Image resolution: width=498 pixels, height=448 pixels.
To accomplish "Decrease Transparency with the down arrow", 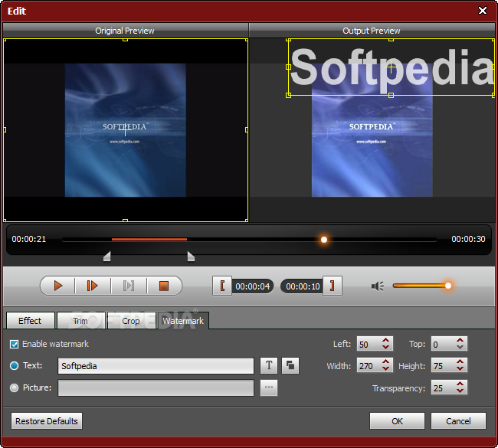I will click(x=460, y=391).
